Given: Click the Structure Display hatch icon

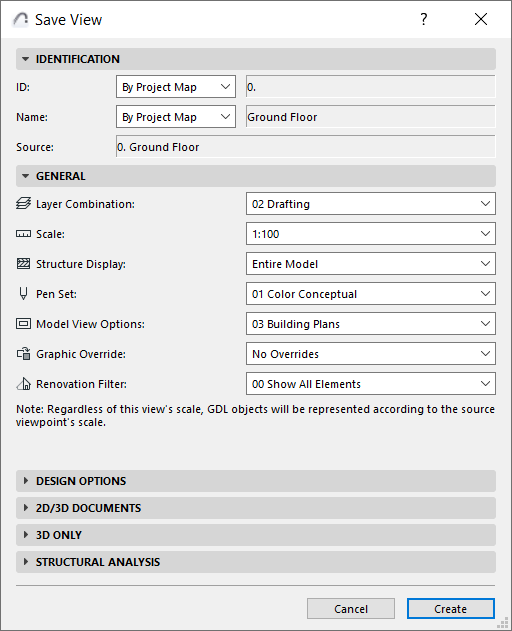Looking at the screenshot, I should [23, 264].
